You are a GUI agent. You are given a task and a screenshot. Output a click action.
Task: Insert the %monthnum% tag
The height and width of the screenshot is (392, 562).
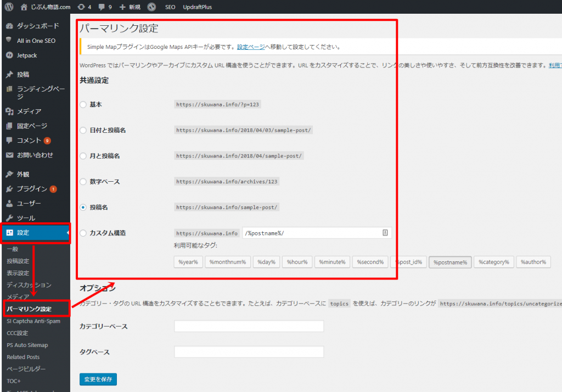coord(228,262)
